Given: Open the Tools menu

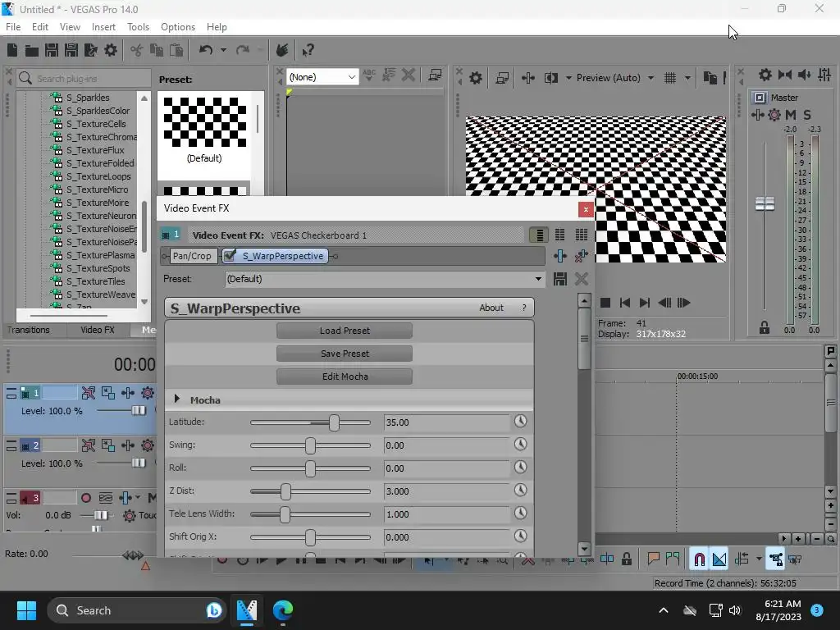Looking at the screenshot, I should [x=138, y=27].
